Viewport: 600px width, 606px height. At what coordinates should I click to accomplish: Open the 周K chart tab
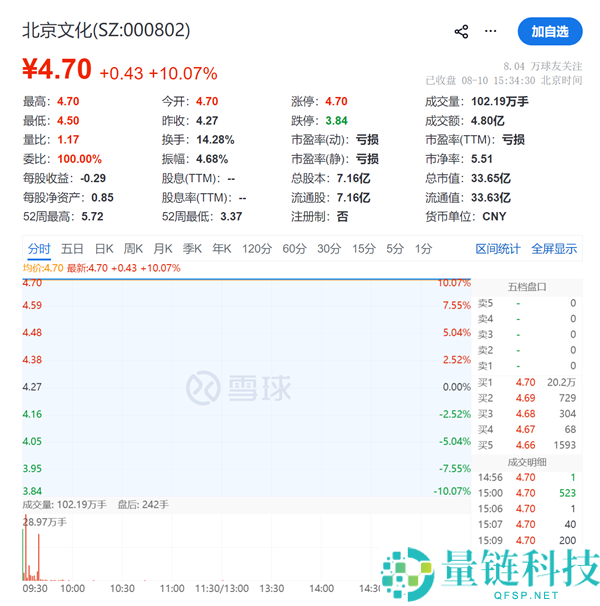pos(133,249)
